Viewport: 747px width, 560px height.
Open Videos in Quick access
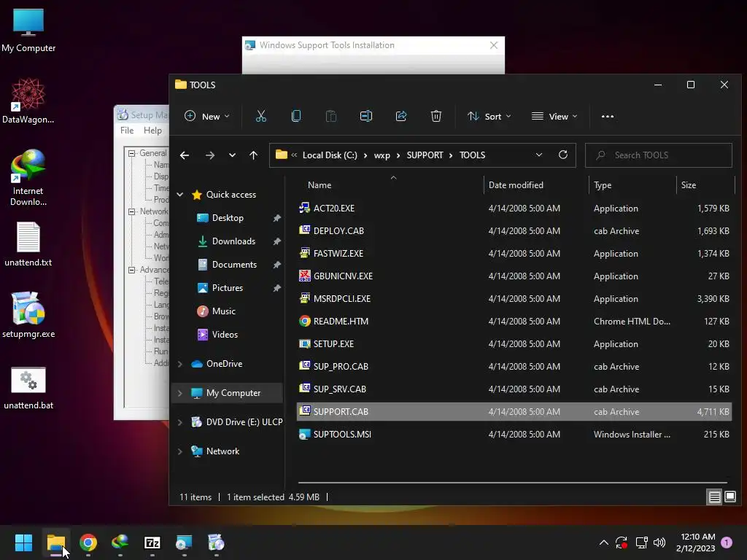225,335
